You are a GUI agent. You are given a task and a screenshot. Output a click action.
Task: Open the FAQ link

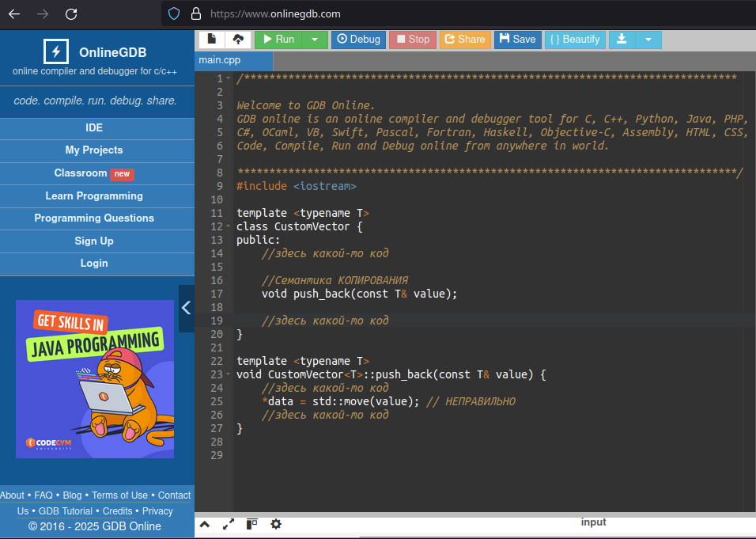(x=43, y=495)
